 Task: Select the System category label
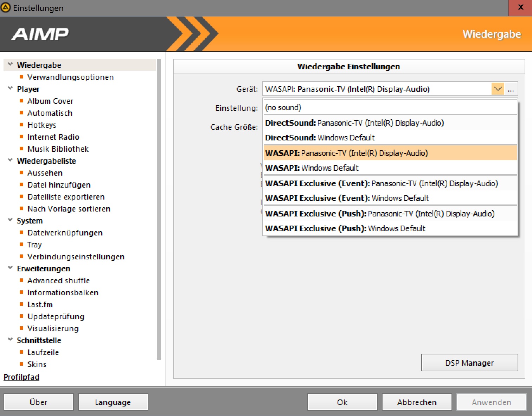[30, 221]
